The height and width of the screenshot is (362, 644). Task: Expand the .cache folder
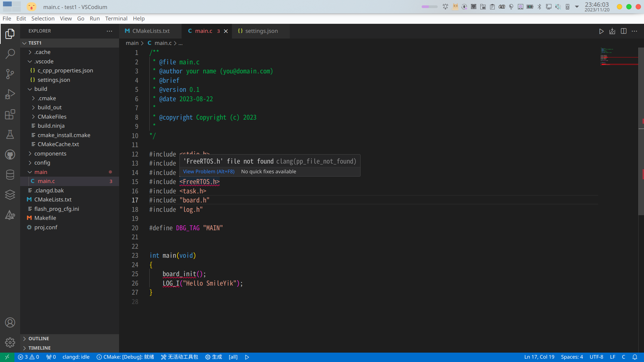click(x=69, y=52)
